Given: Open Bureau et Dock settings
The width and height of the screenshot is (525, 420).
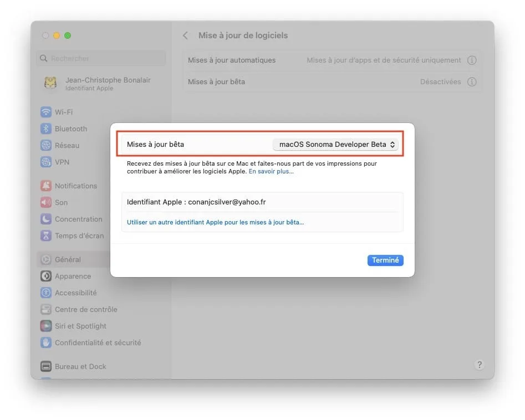Looking at the screenshot, I should point(77,366).
